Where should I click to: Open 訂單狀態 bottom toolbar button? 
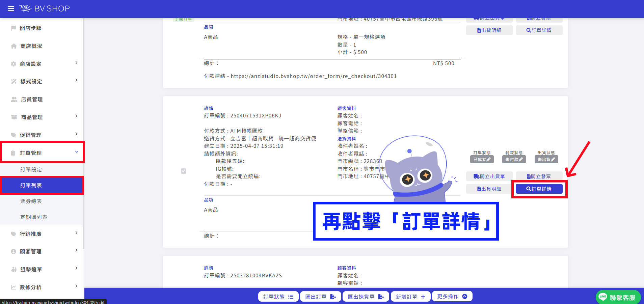(x=278, y=297)
